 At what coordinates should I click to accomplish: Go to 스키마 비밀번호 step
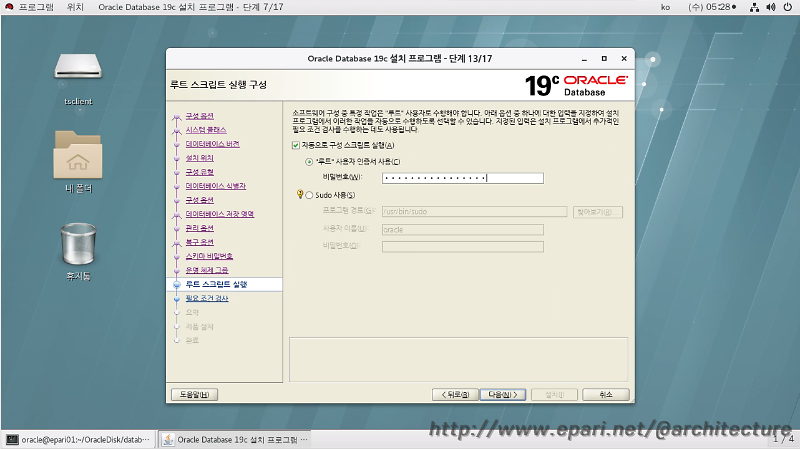(x=209, y=256)
